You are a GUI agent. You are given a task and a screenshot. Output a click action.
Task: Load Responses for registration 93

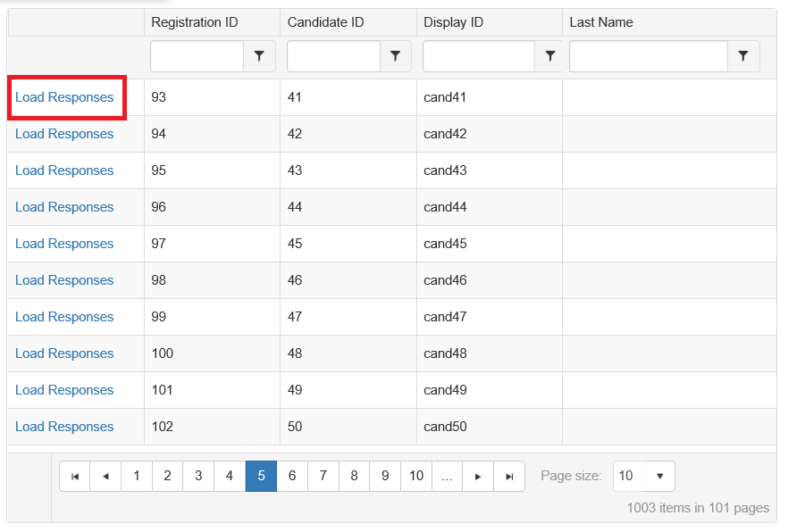pos(64,97)
